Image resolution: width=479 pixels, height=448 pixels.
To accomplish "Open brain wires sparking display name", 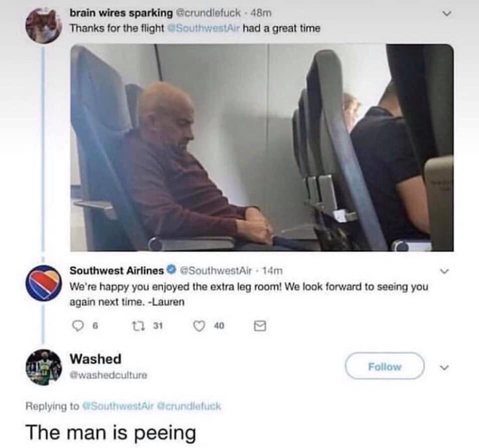I will (121, 13).
